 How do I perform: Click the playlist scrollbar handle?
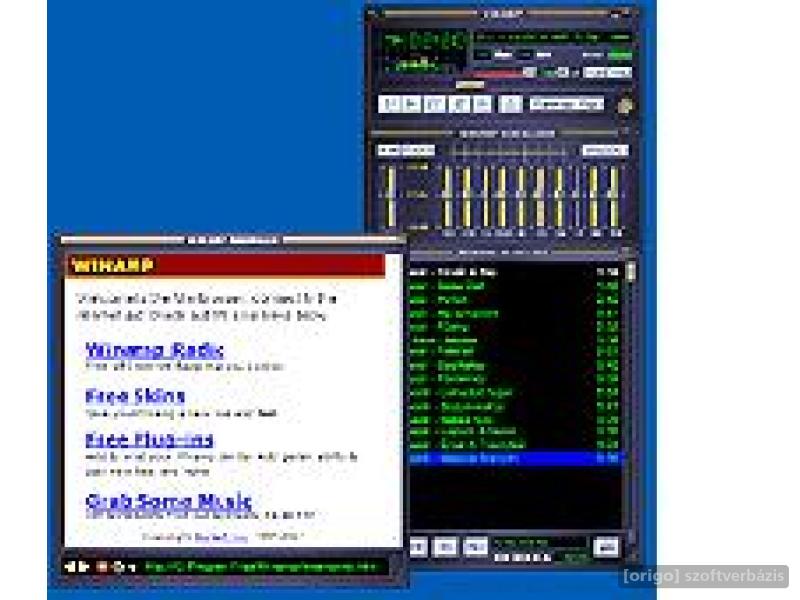pos(631,271)
